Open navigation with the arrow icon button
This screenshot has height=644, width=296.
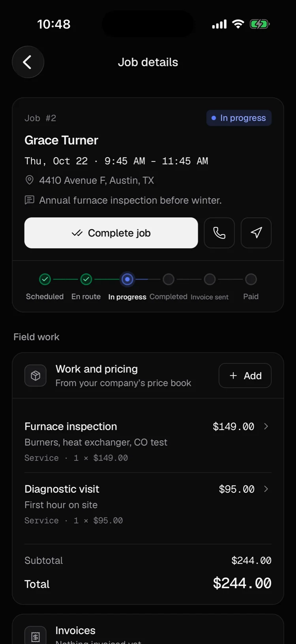(256, 233)
